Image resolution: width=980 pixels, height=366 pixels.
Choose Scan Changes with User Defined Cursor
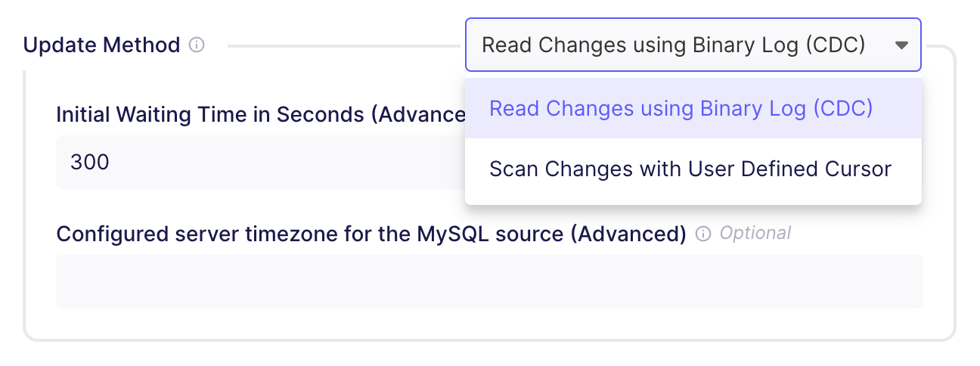pos(690,169)
